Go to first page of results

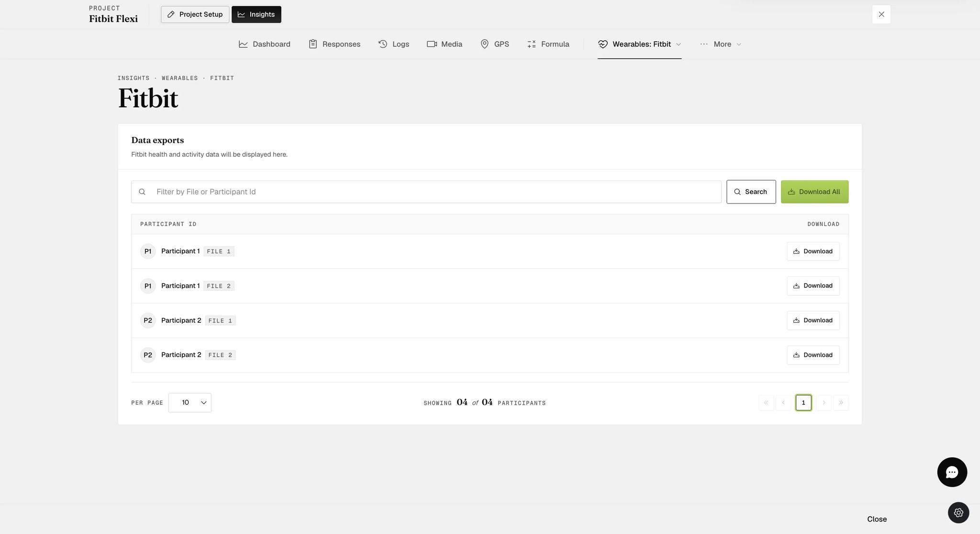point(766,403)
